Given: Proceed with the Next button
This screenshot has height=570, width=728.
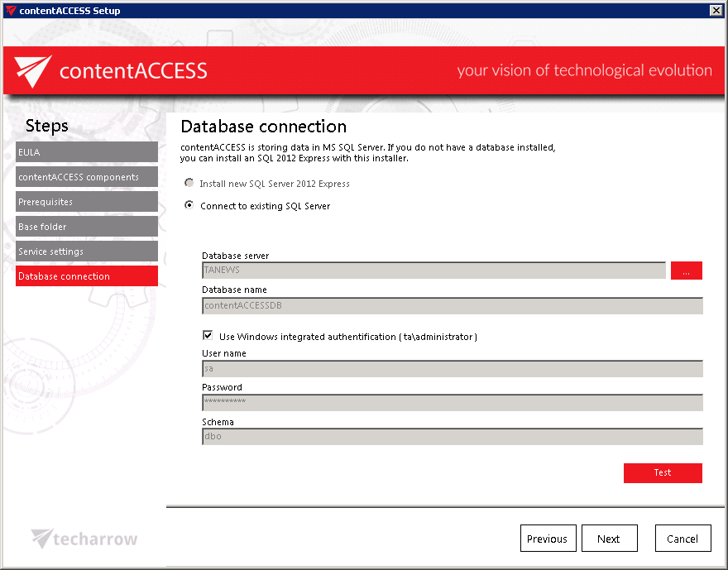Looking at the screenshot, I should pyautogui.click(x=609, y=539).
